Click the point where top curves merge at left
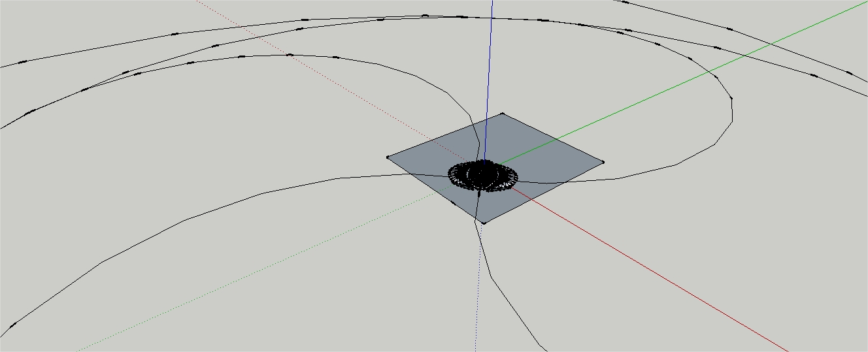868x352 pixels. tap(85, 89)
